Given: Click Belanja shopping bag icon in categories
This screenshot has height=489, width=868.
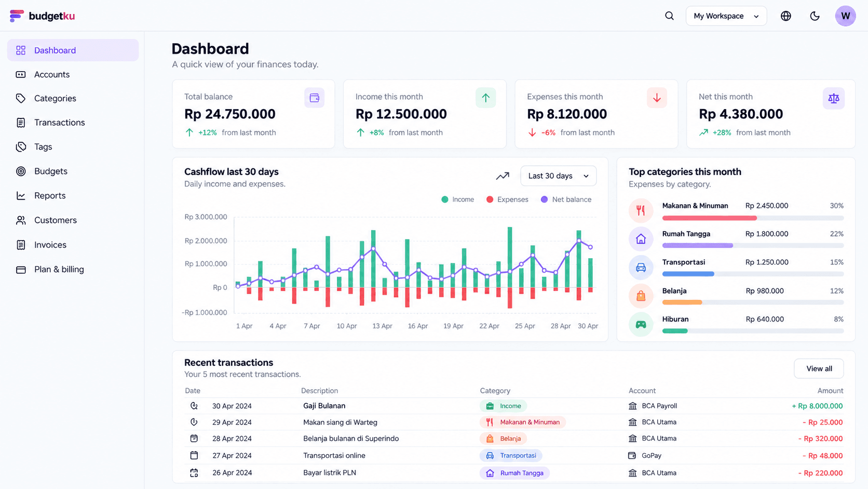Looking at the screenshot, I should pos(641,296).
